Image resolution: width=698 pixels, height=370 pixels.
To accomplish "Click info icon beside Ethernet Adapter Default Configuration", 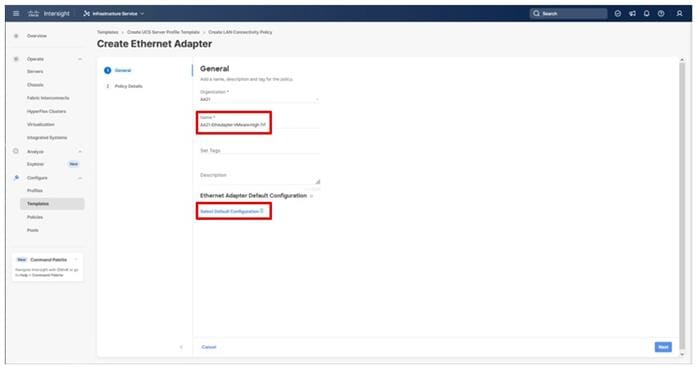I will tap(312, 196).
